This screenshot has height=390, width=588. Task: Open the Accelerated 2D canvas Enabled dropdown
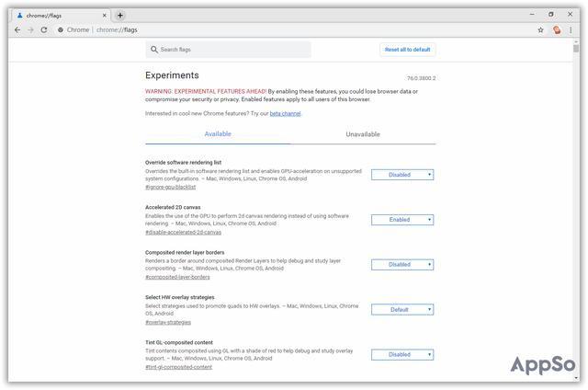(x=402, y=220)
